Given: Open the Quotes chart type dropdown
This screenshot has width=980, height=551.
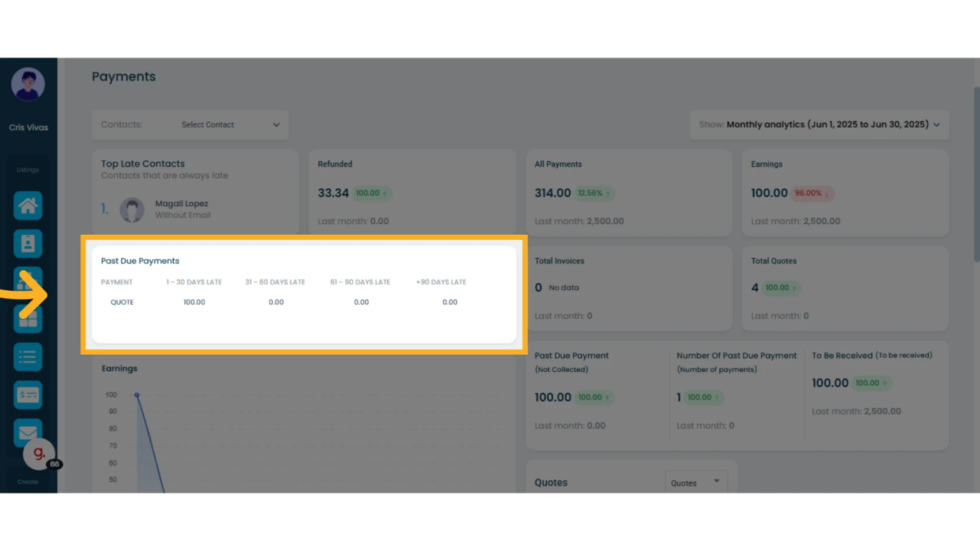Looking at the screenshot, I should click(695, 483).
